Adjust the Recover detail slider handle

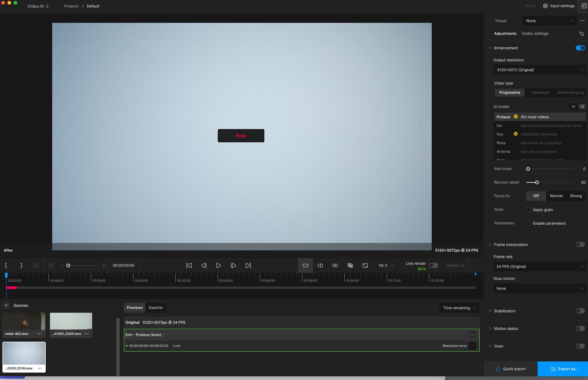(537, 182)
